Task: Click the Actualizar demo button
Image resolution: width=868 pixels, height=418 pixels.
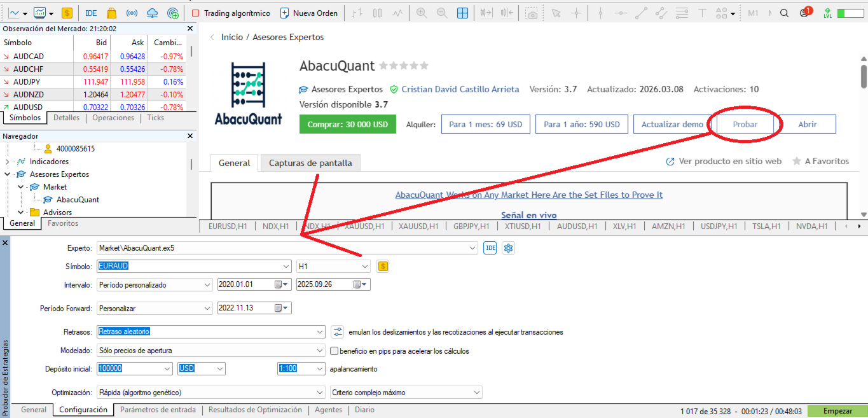Action: coord(672,124)
